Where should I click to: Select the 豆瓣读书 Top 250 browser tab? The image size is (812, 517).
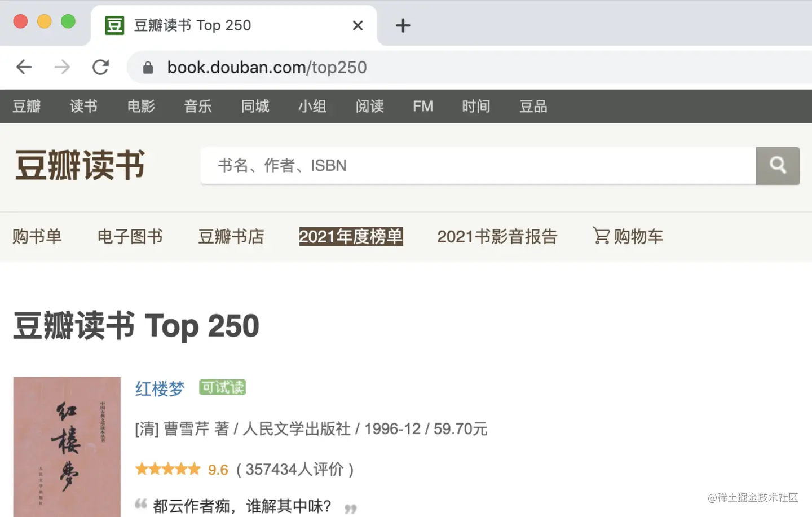pos(234,25)
